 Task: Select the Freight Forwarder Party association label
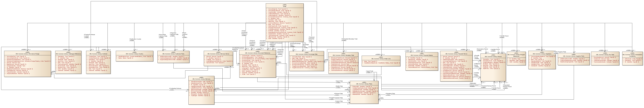pyautogui.click(x=336, y=98)
